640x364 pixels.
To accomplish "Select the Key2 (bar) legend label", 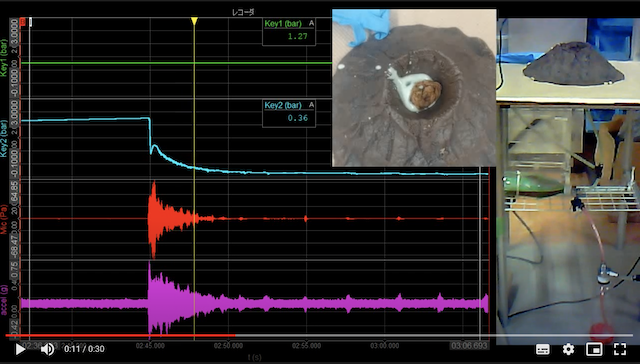I will tap(283, 105).
